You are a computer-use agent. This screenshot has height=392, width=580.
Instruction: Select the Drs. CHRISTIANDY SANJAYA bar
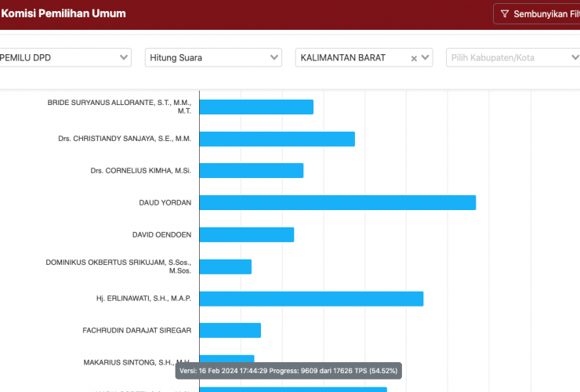pos(277,139)
